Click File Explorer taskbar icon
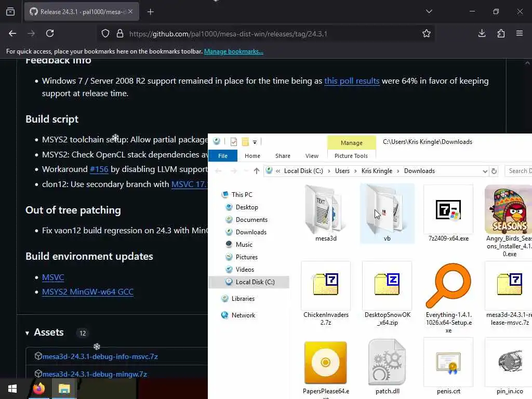Screen dimensions: 532x399 [64, 389]
